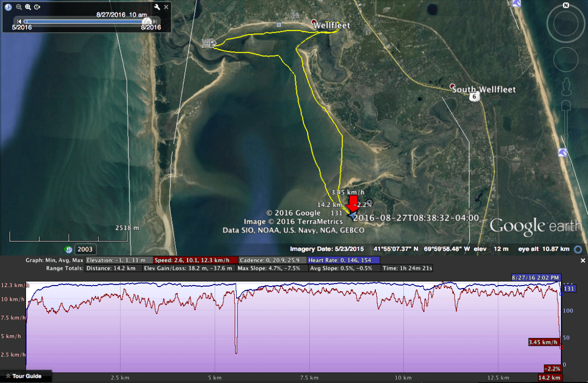The width and height of the screenshot is (588, 383).
Task: Close the time slider panel
Action: pyautogui.click(x=167, y=7)
